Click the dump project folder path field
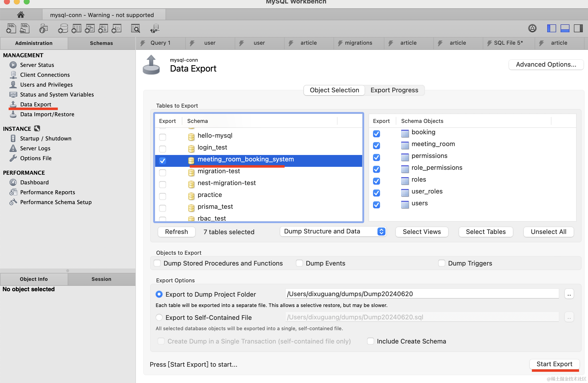 (x=421, y=294)
